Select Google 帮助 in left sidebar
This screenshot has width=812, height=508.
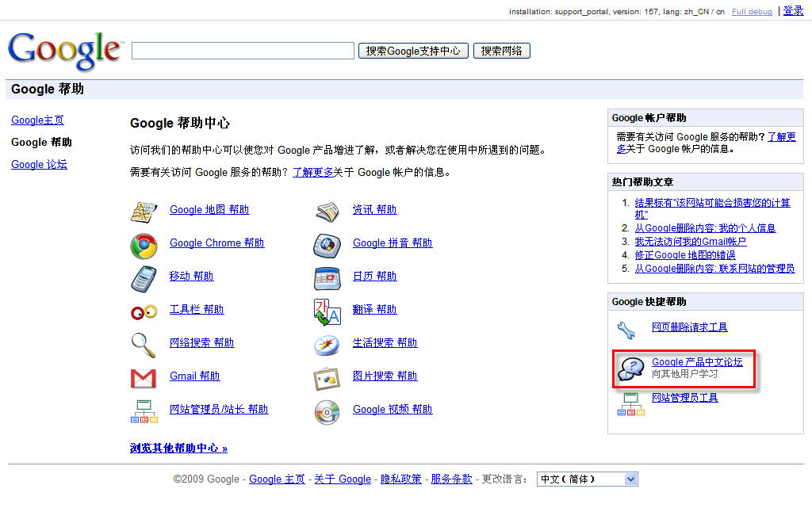pyautogui.click(x=41, y=143)
